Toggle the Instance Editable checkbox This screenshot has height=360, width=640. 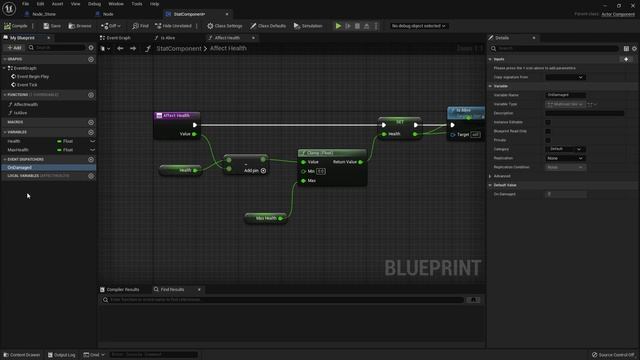tap(548, 122)
